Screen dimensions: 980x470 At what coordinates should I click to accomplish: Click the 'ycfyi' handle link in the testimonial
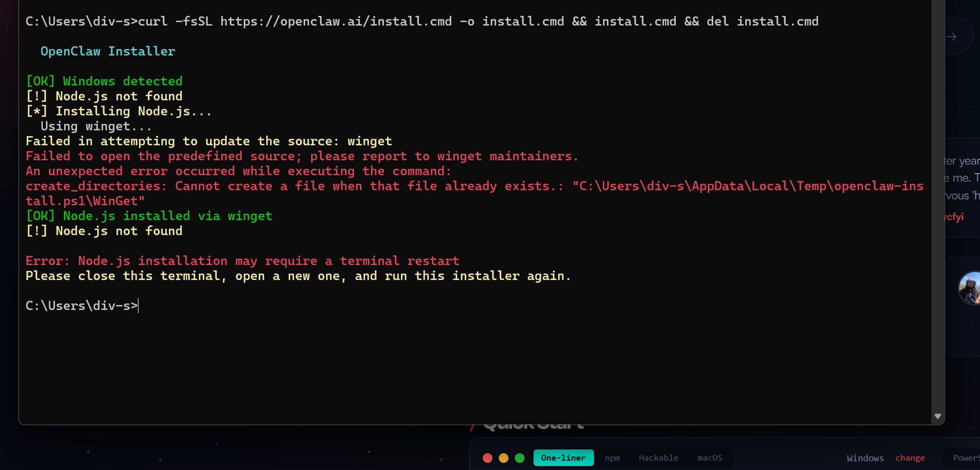[x=954, y=216]
